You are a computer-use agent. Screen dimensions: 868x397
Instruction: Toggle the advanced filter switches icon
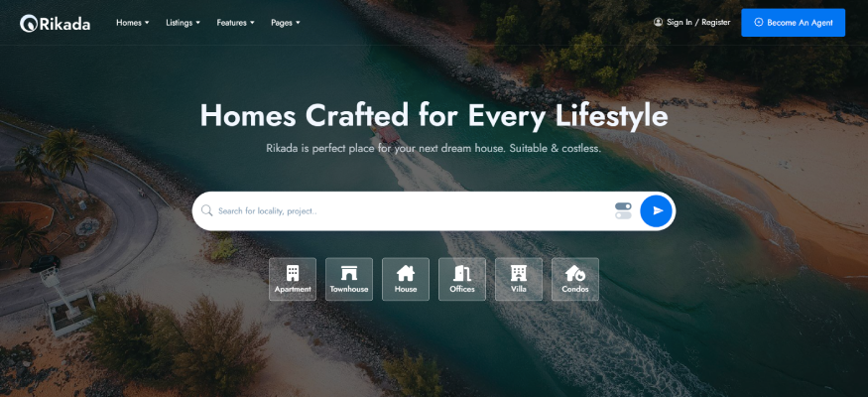pos(623,210)
